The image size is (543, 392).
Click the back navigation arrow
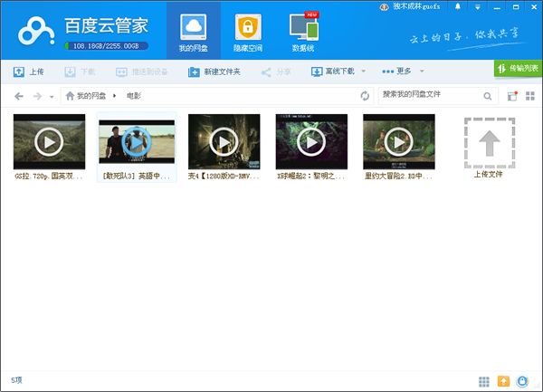(19, 96)
